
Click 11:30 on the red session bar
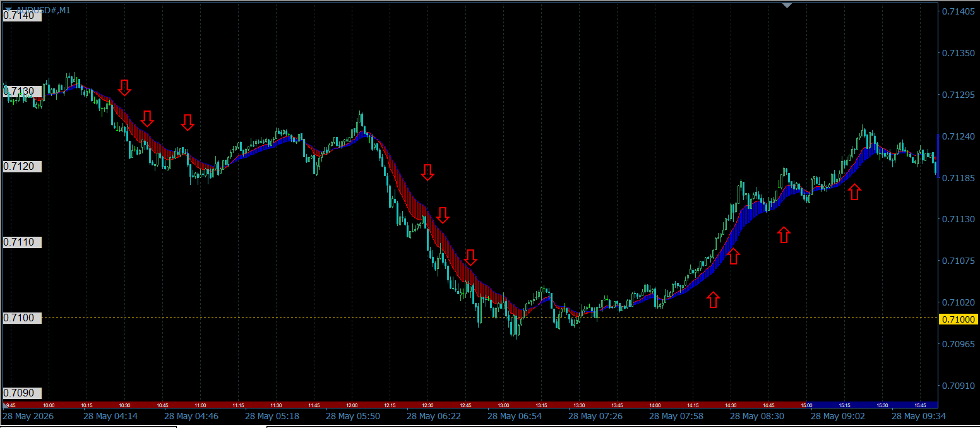pos(276,405)
